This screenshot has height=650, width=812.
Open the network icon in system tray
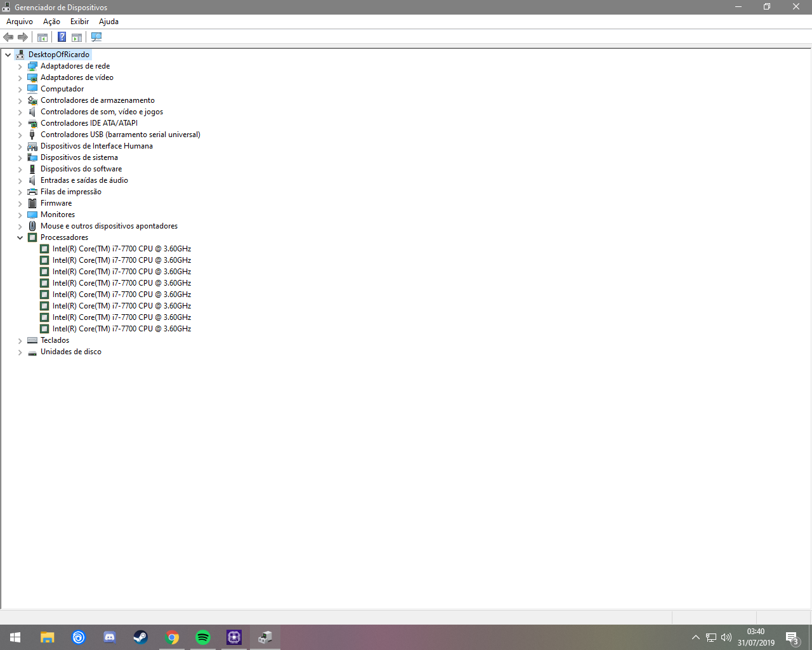pyautogui.click(x=711, y=637)
